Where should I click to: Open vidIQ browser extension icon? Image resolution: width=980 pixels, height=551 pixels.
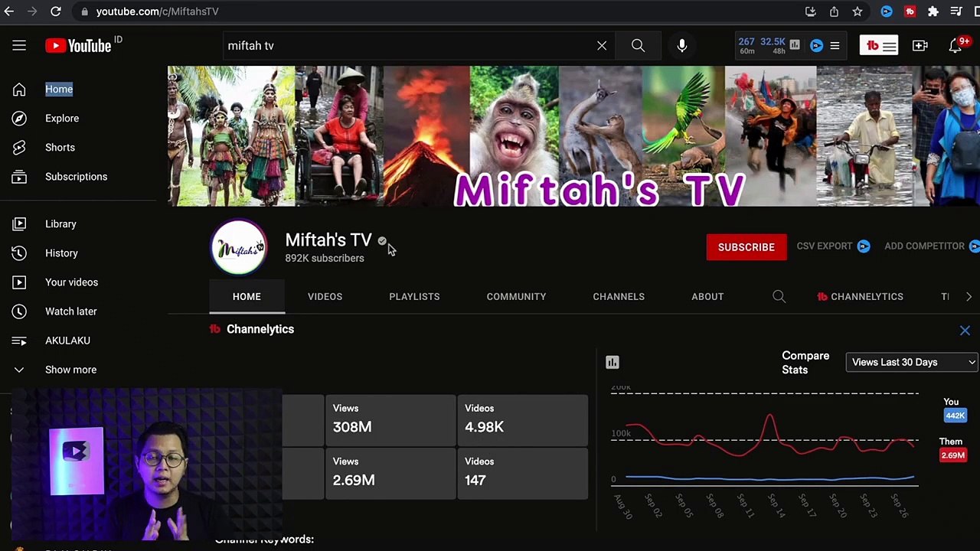887,11
